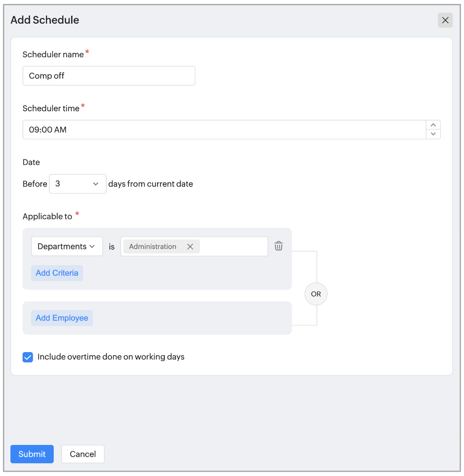Cancel the Add Schedule form
Viewport: 464px width, 476px height.
82,454
